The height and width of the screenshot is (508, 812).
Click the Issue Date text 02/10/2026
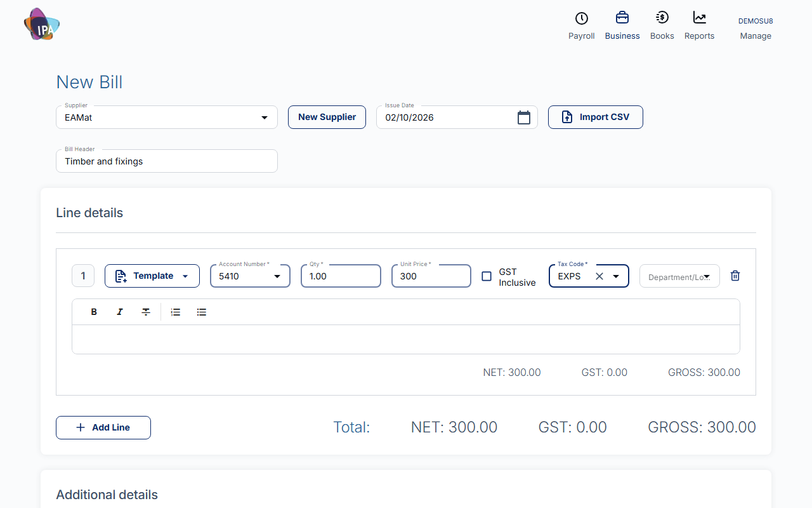[x=410, y=117]
